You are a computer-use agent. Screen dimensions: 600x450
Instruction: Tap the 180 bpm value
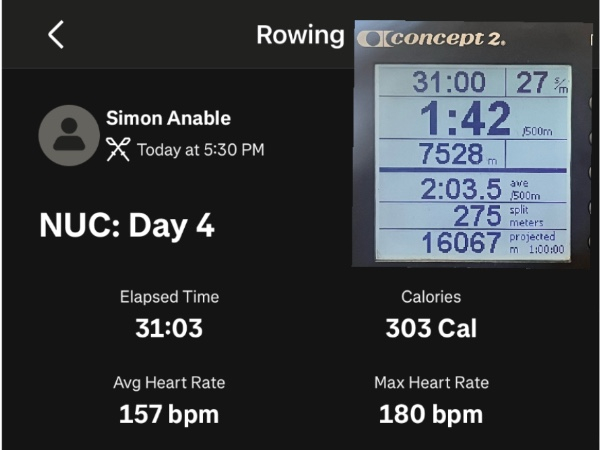coord(431,413)
